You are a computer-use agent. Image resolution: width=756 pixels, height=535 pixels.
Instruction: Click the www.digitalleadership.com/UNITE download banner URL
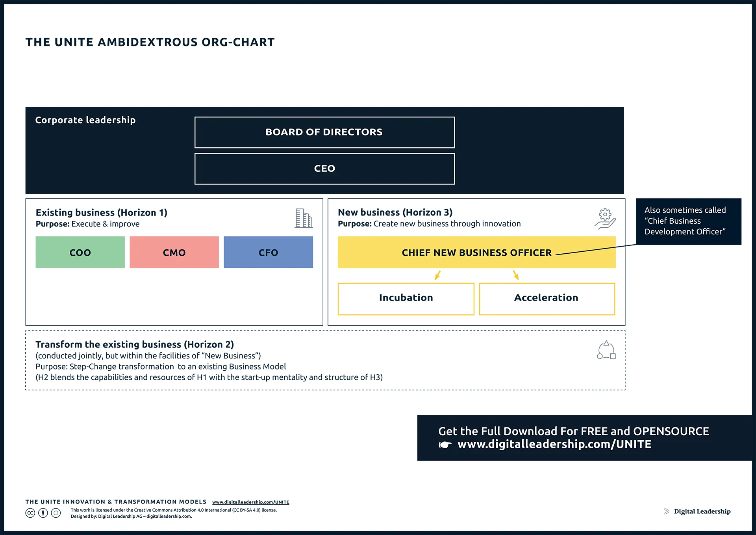click(554, 444)
